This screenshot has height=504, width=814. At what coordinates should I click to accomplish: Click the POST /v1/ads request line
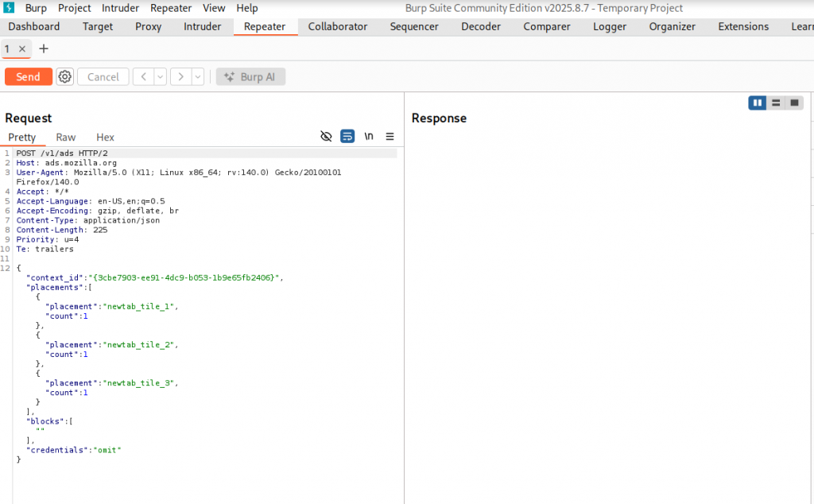click(62, 153)
